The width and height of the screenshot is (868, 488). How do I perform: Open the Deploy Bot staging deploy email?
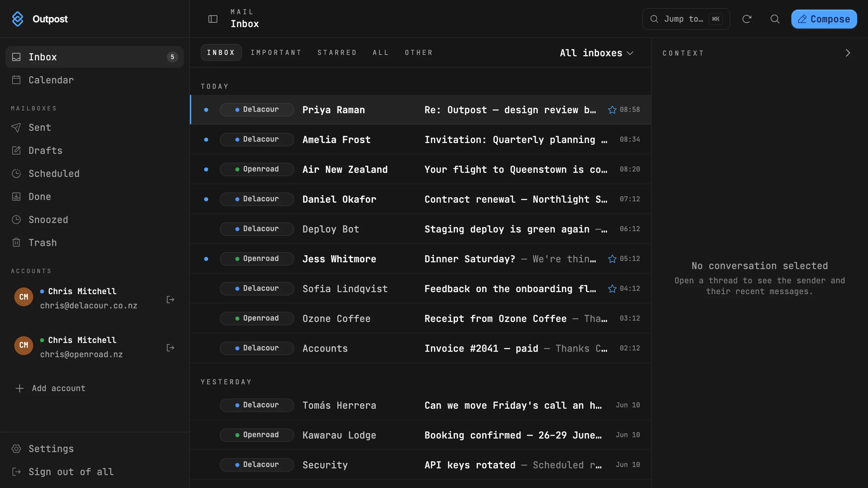pos(420,229)
